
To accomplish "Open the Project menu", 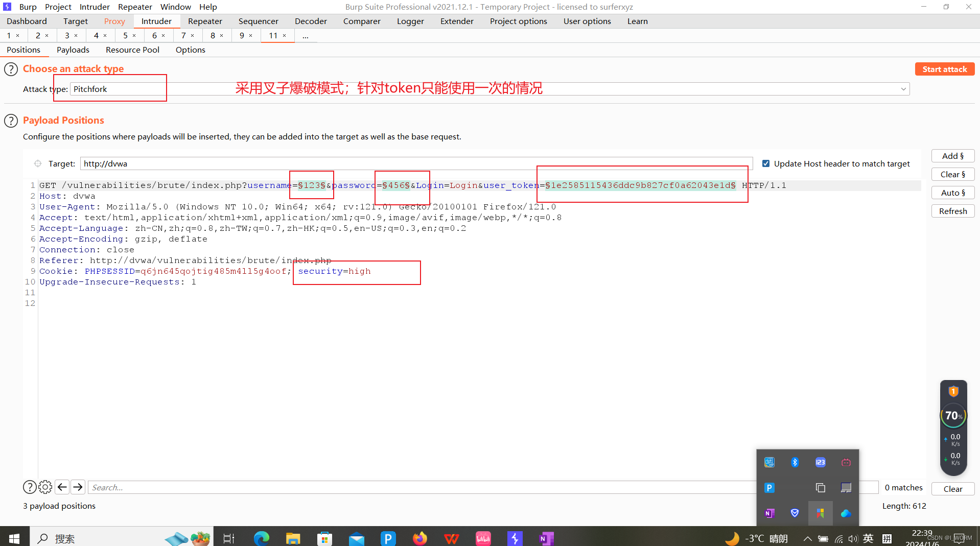I will point(58,7).
